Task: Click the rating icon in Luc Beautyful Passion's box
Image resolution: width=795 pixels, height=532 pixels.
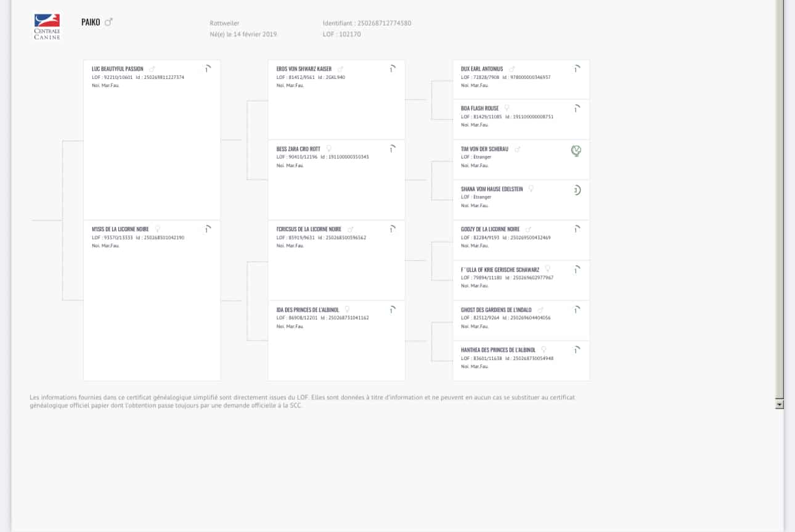Action: click(x=208, y=69)
